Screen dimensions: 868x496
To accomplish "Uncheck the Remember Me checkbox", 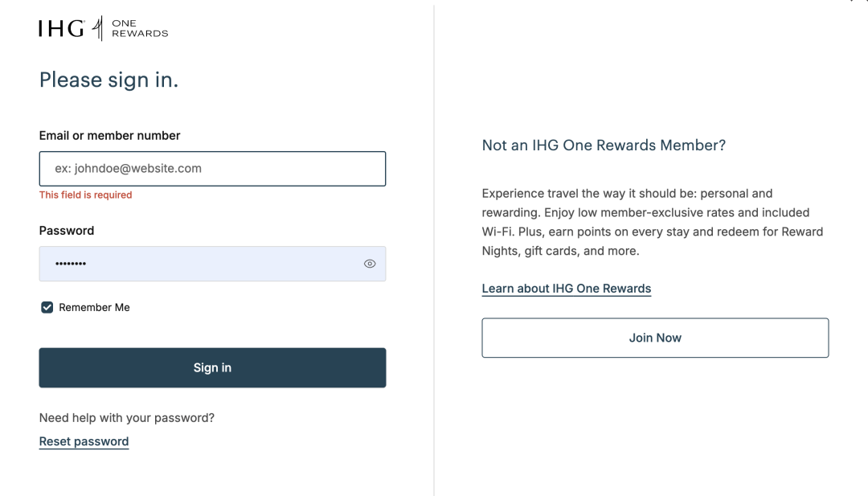I will click(x=47, y=307).
